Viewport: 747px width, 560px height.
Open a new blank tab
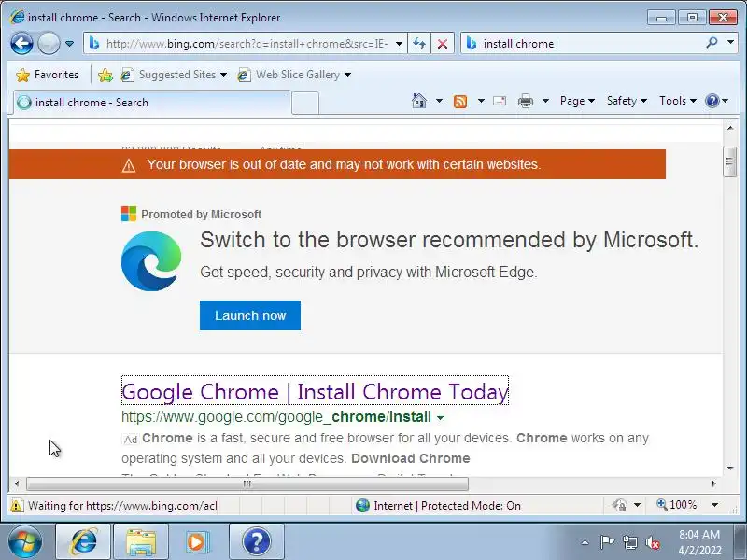(305, 103)
